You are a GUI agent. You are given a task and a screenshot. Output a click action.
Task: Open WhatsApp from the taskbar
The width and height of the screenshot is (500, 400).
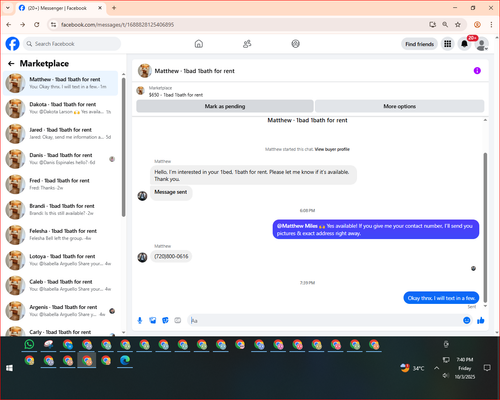pyautogui.click(x=29, y=344)
